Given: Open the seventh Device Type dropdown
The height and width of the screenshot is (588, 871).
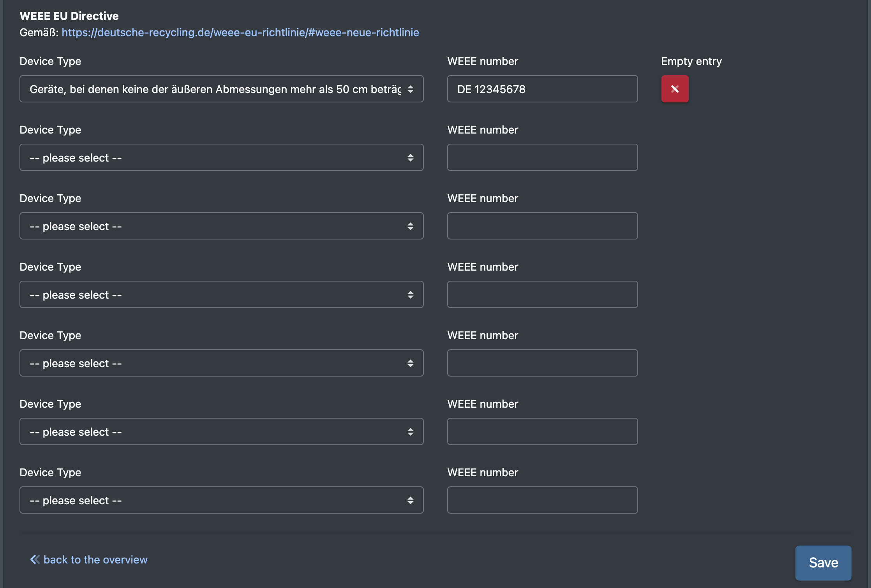Looking at the screenshot, I should click(221, 500).
